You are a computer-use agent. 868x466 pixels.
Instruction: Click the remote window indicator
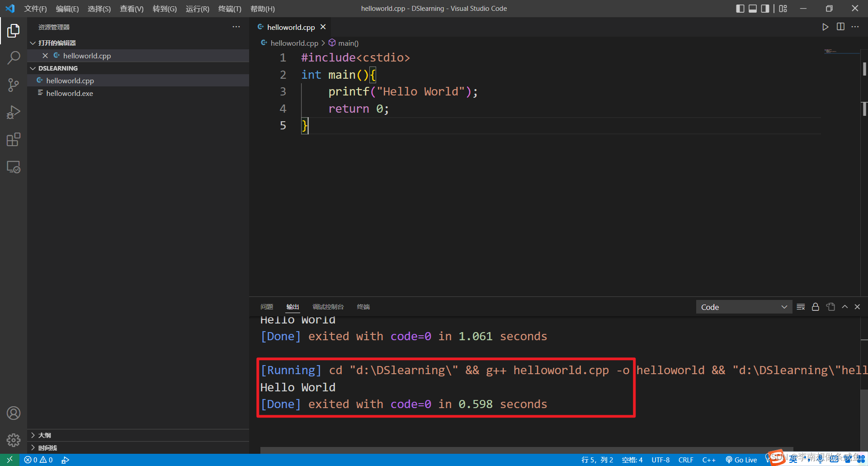point(9,460)
